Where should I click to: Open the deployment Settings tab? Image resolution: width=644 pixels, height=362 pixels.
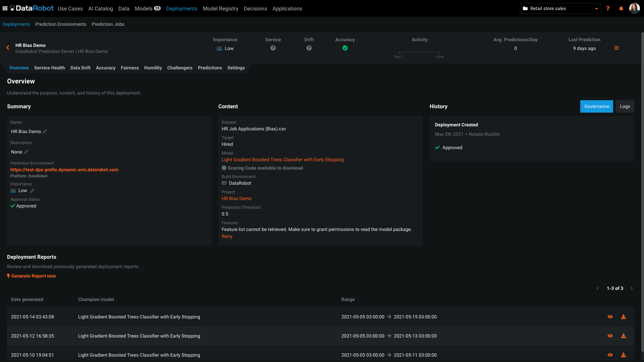[x=236, y=68]
